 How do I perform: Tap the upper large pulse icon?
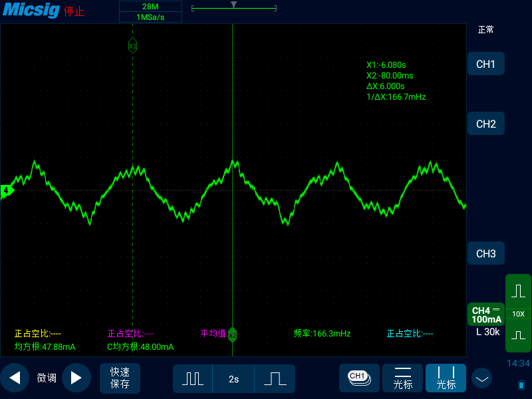tap(518, 291)
